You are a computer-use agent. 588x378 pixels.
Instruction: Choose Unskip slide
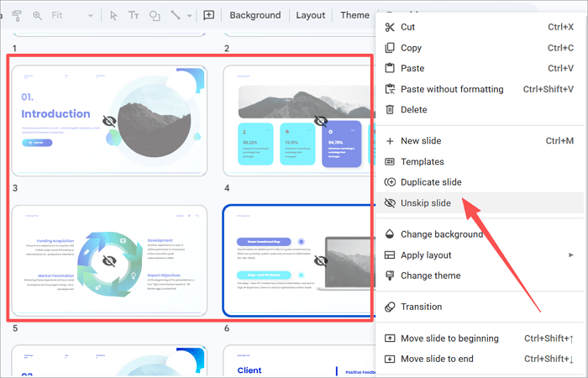(480, 203)
